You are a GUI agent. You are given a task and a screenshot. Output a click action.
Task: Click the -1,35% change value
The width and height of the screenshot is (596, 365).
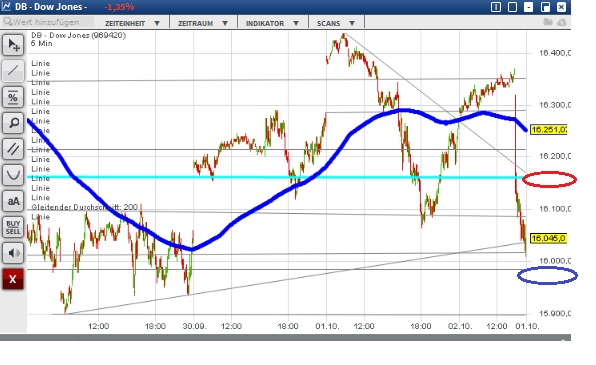coord(119,7)
